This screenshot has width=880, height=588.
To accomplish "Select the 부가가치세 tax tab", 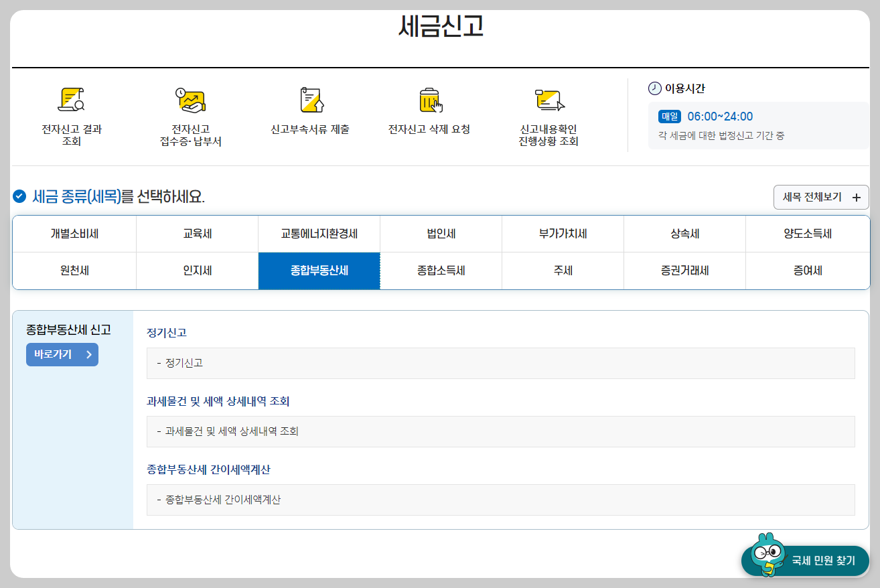I will 563,234.
